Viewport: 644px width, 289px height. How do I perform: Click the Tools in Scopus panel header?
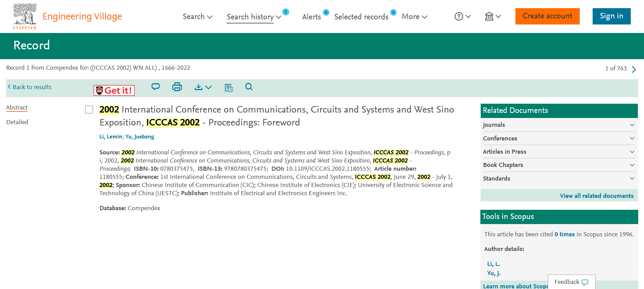[559, 217]
